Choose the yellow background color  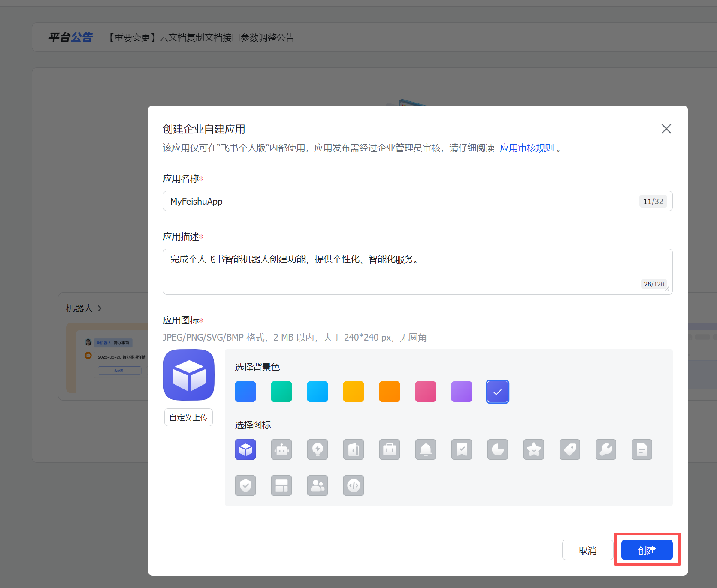[354, 392]
